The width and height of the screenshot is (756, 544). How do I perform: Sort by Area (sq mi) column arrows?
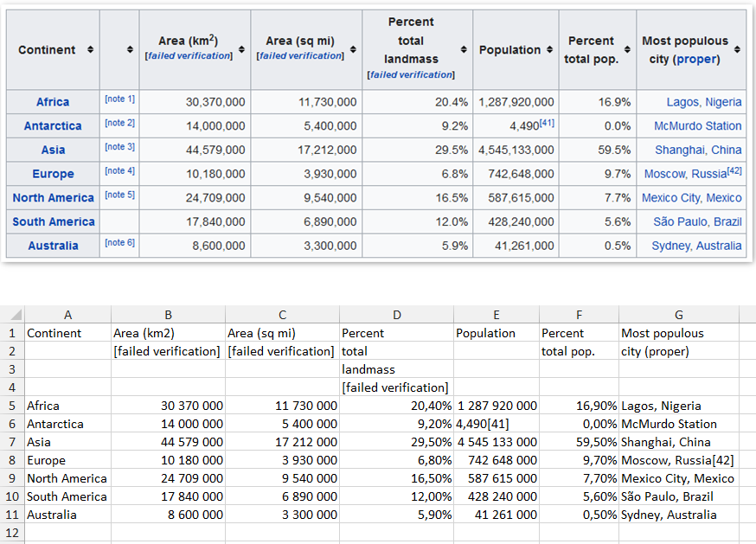[353, 49]
